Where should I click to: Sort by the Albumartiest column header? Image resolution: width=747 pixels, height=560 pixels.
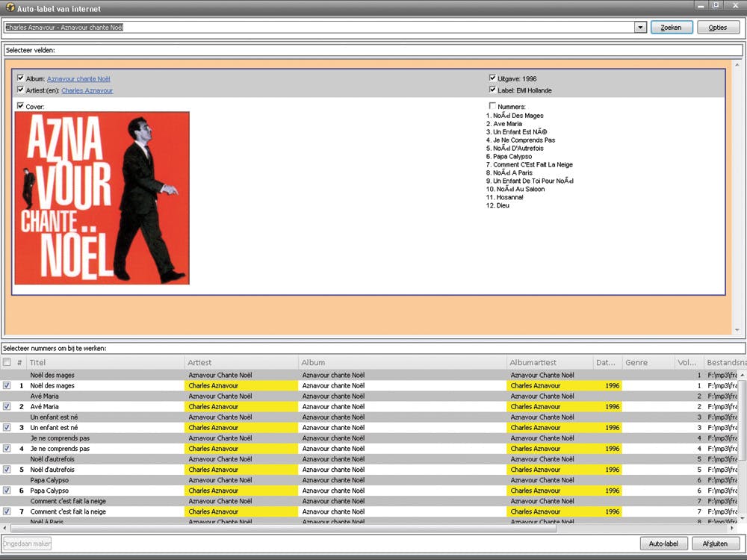[x=550, y=362]
